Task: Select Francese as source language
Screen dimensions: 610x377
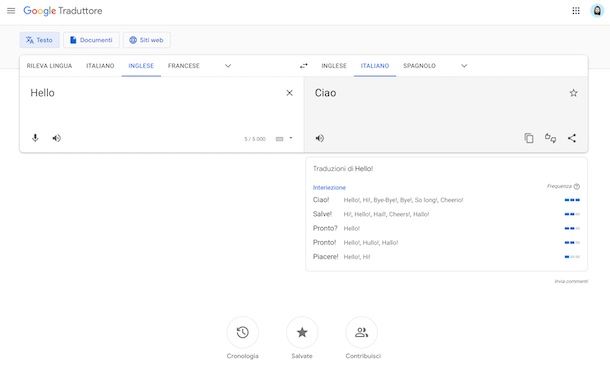Action: pos(184,66)
